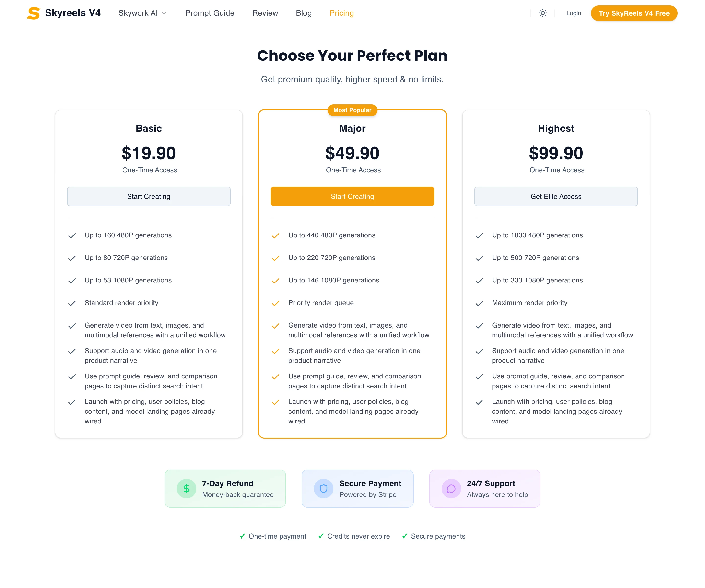The width and height of the screenshot is (705, 588).
Task: Click the checkmark beside Standard render priority
Action: 72,303
